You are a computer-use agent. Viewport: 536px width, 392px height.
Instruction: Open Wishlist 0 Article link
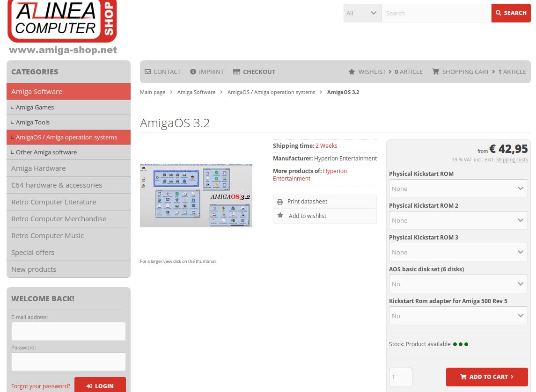[x=386, y=72]
